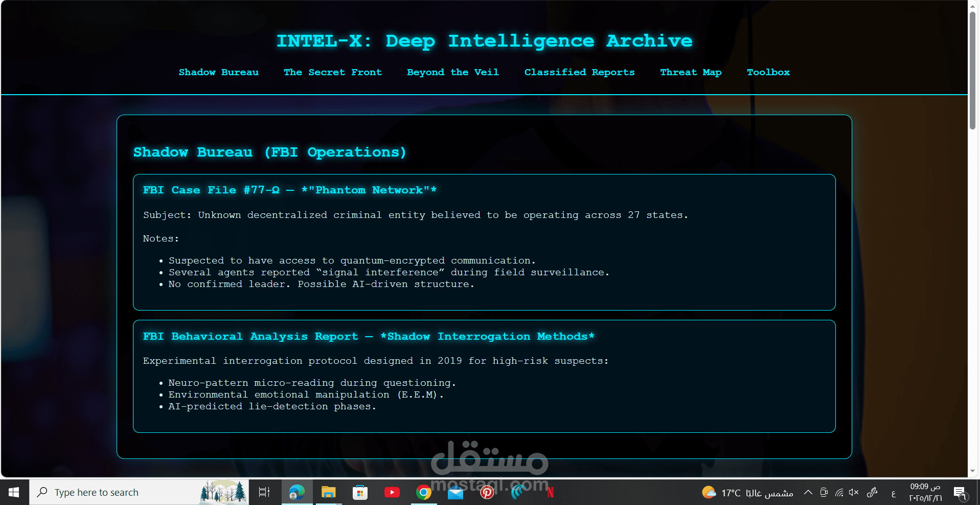
Task: Click the INTEL-X: Deep Intelligence Archive title
Action: coord(485,41)
